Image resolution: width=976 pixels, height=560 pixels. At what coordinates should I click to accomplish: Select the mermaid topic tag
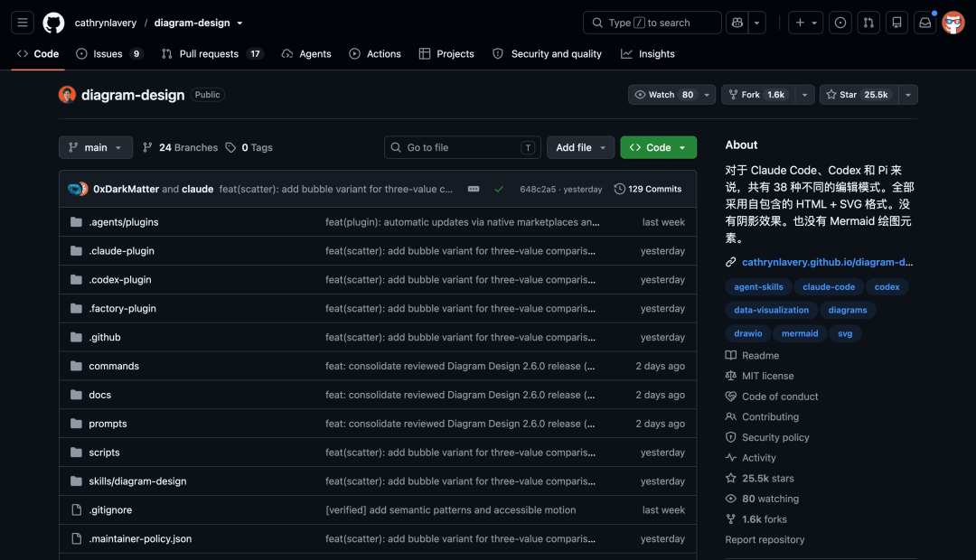tap(800, 333)
